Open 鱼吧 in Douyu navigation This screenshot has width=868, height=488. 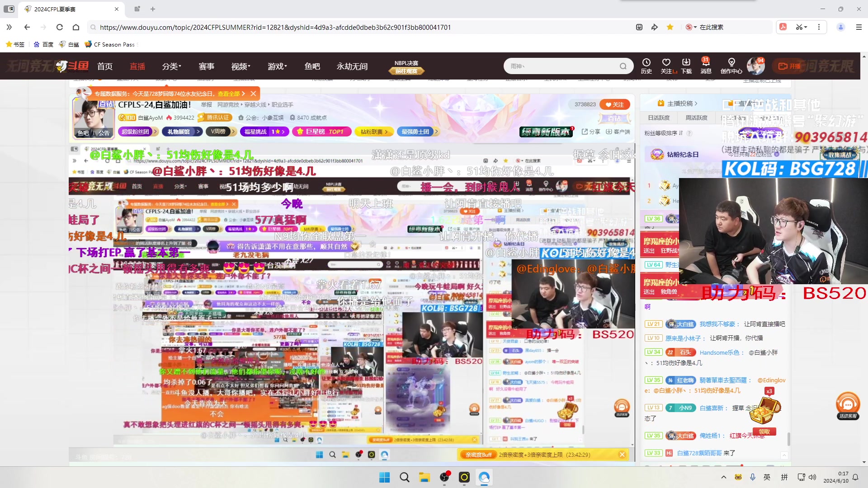click(x=312, y=66)
